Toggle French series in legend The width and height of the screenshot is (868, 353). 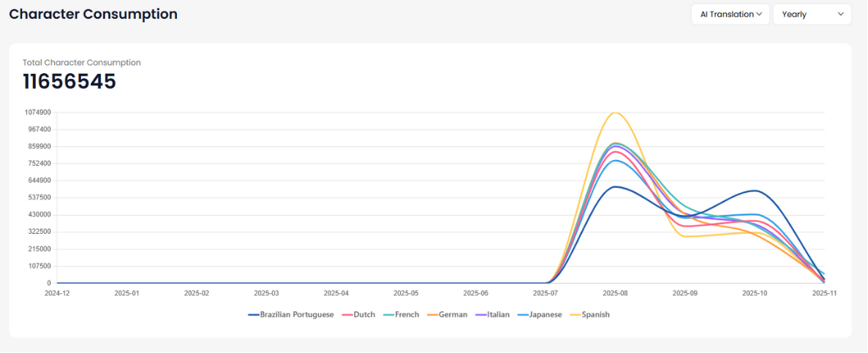pos(401,314)
